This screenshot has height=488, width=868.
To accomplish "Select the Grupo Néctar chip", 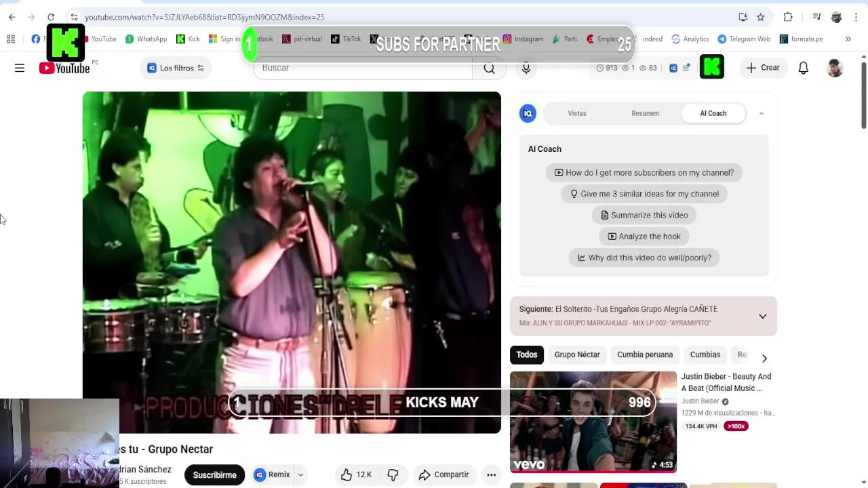I will click(x=577, y=354).
